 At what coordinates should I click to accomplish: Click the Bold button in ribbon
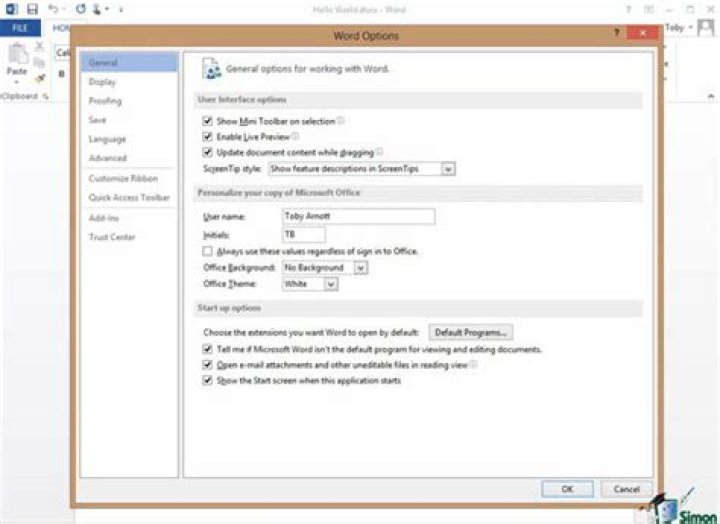pos(62,74)
